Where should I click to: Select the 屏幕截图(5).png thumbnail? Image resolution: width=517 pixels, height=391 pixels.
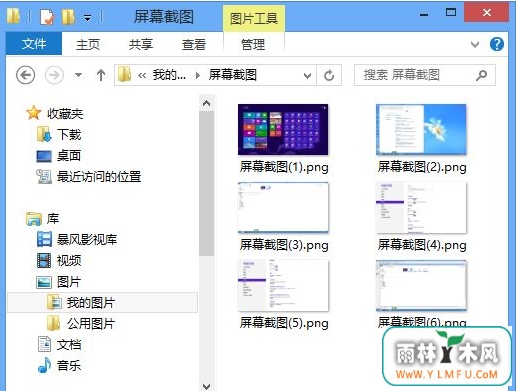(x=283, y=286)
